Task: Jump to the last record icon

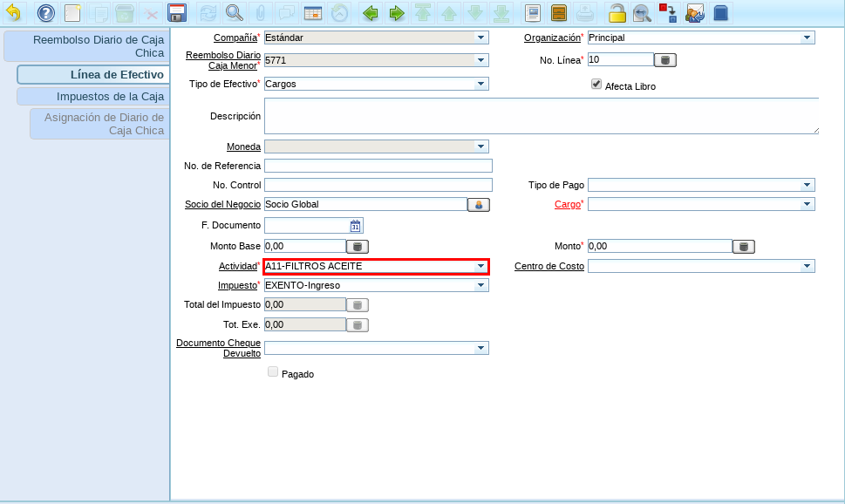Action: [x=501, y=12]
